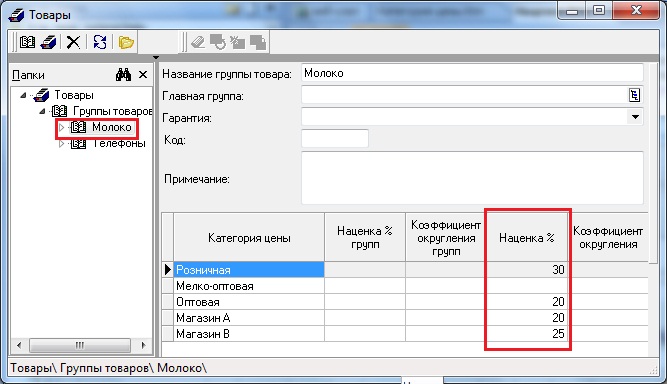This screenshot has width=667, height=384.
Task: Click the last Коэффициент округления column header
Action: (x=608, y=237)
